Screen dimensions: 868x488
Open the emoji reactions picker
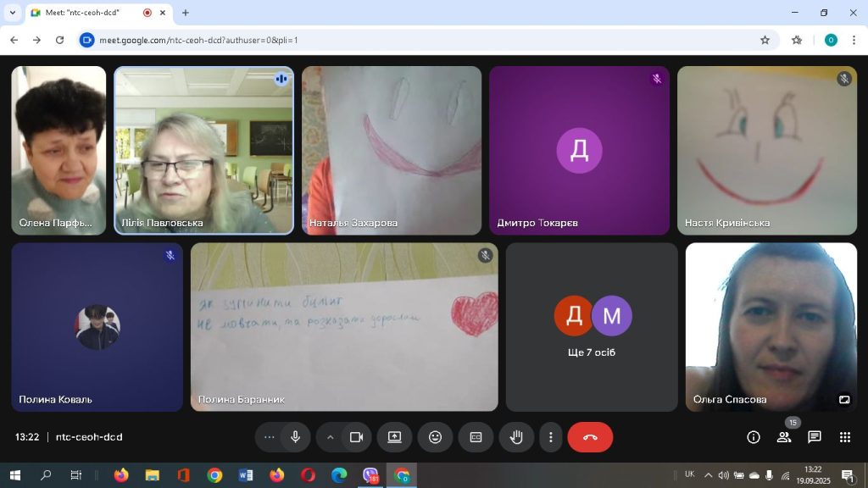(435, 437)
